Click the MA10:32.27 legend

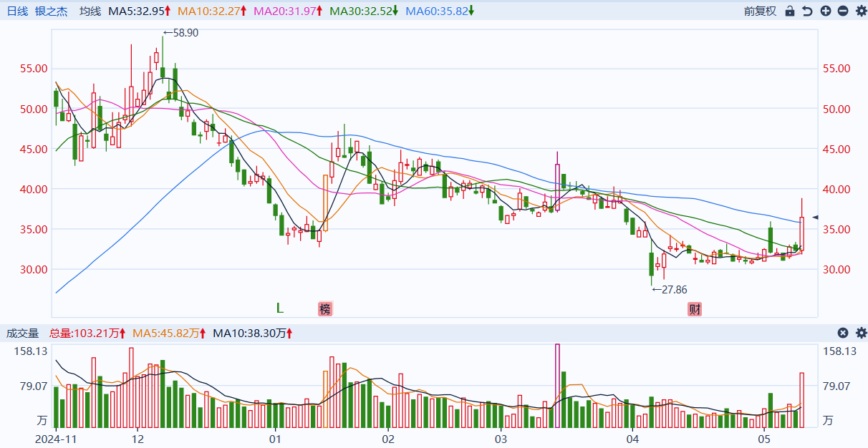point(213,11)
